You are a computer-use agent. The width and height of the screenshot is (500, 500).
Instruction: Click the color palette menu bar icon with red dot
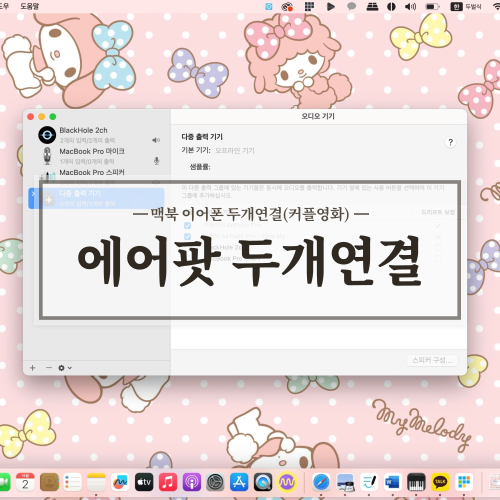[287, 6]
